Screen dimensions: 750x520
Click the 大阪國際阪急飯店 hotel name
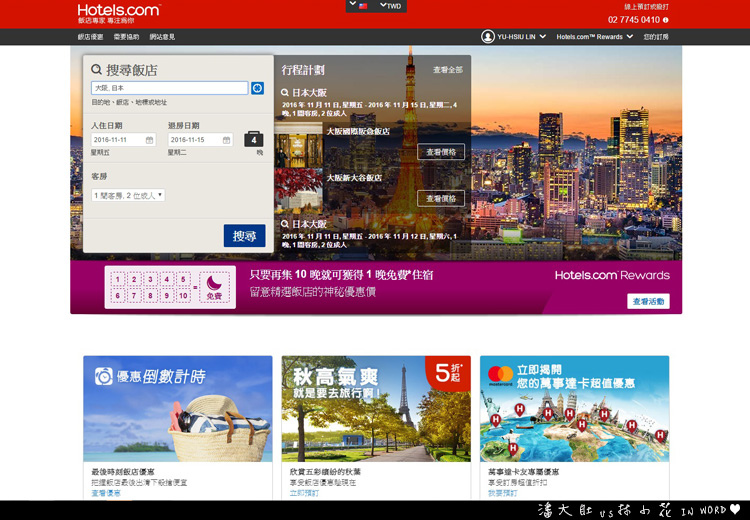click(x=358, y=131)
